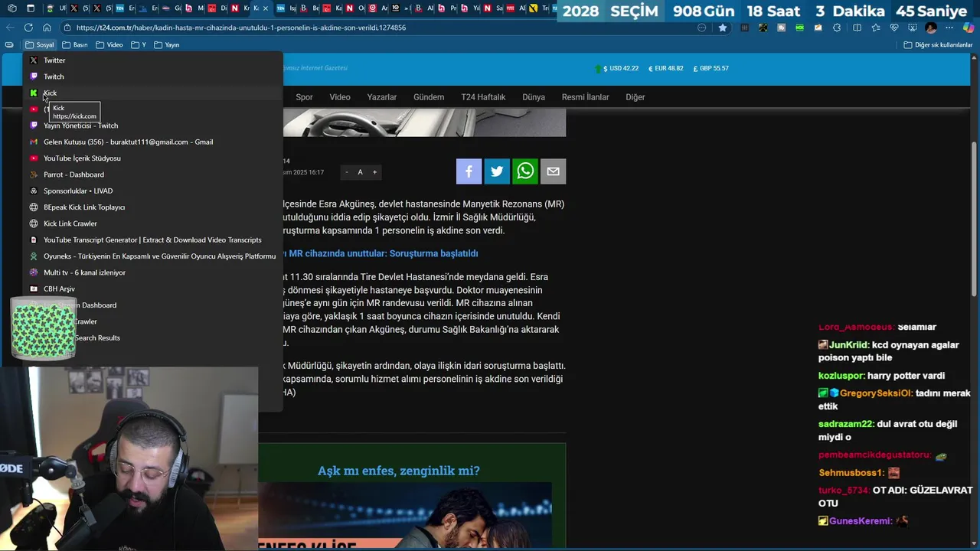The height and width of the screenshot is (551, 980).
Task: Share the article by email icon
Action: (x=553, y=171)
